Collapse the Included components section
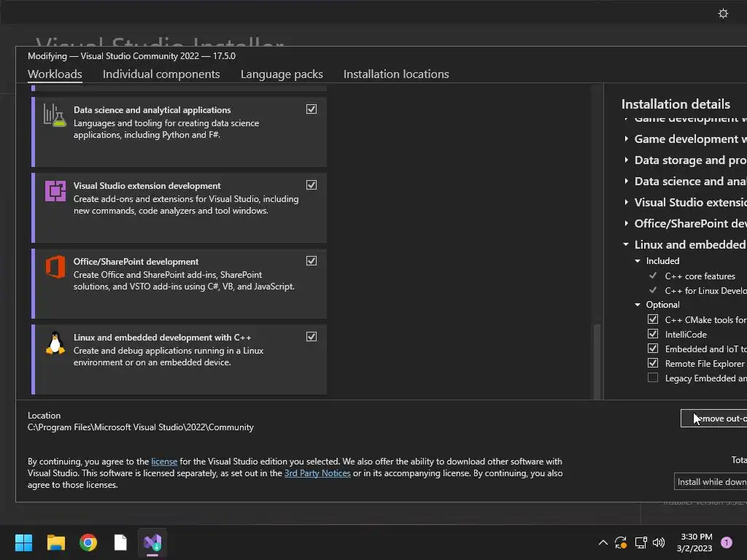747x560 pixels. pyautogui.click(x=638, y=261)
